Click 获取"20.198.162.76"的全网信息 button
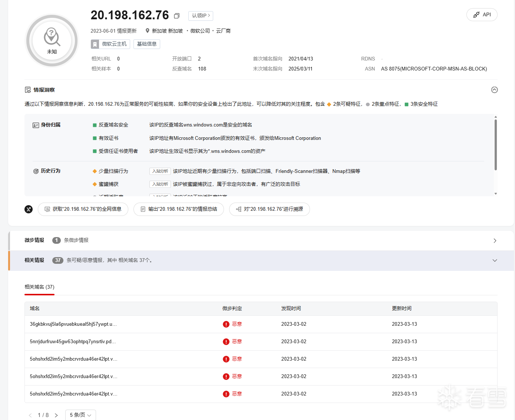The image size is (515, 420). tap(83, 209)
